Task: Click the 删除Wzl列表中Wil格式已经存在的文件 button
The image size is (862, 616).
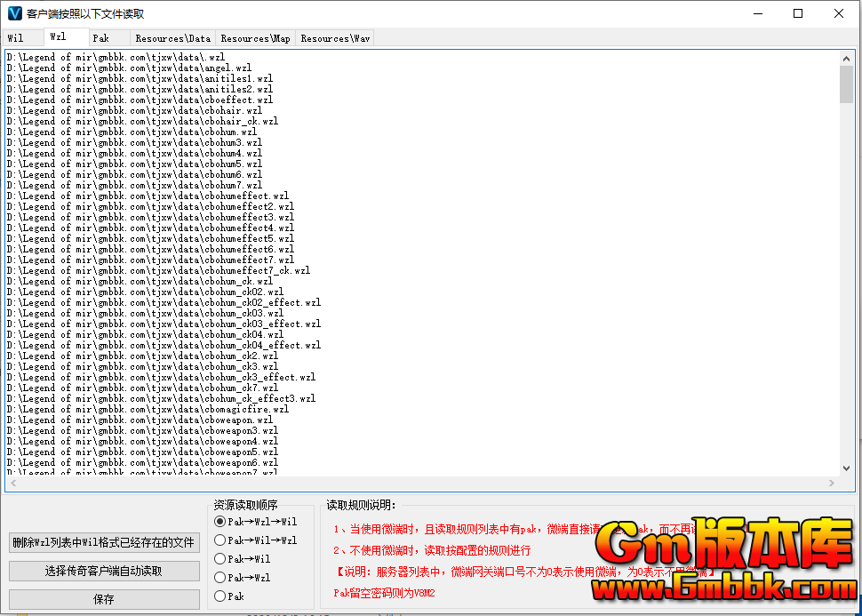Action: [x=104, y=542]
